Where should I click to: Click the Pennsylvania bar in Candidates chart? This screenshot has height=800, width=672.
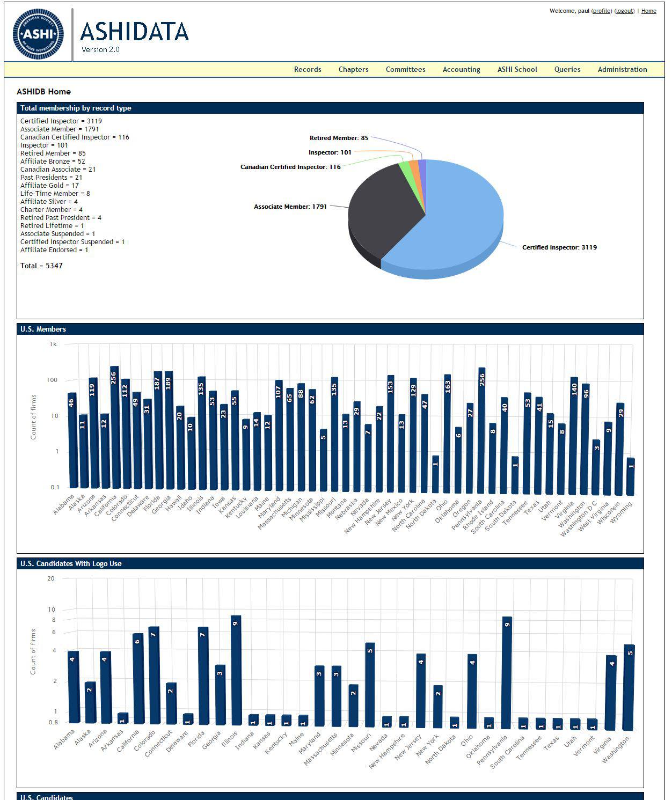[x=507, y=672]
